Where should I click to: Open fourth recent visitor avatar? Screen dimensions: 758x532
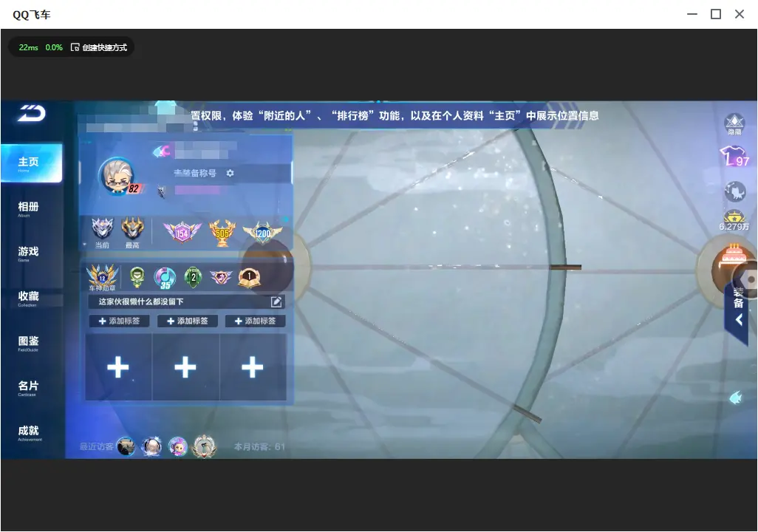pos(205,446)
